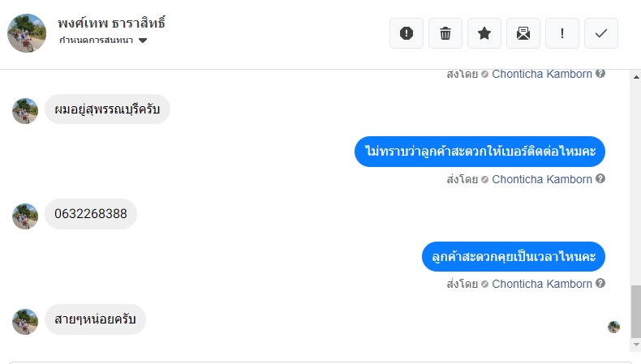The width and height of the screenshot is (641, 364).
Task: Open help icon beside bottom Chonticha Kamborn
Action: [x=600, y=283]
